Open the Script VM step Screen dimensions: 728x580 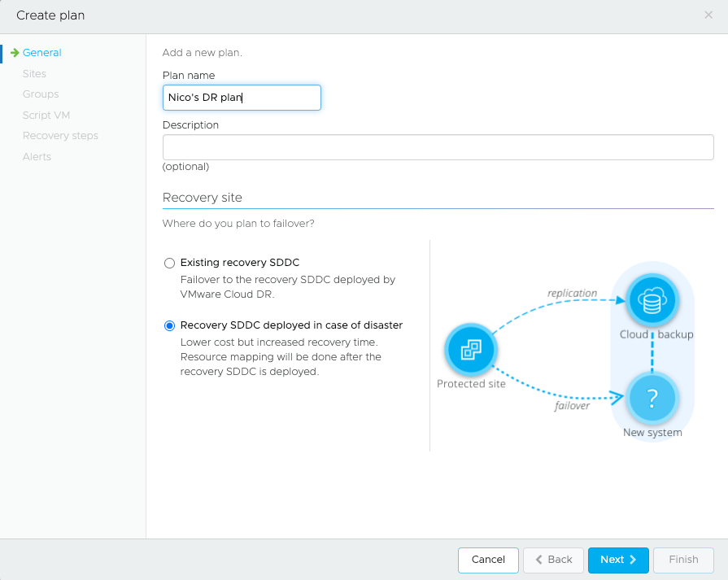coord(46,116)
